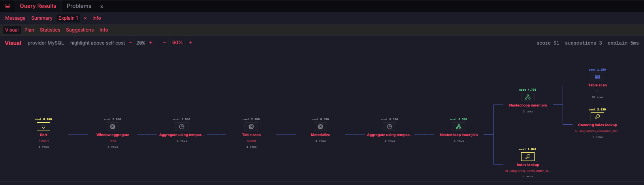
Task: Click the cost 6.950 value above Sort
Action: click(x=43, y=119)
